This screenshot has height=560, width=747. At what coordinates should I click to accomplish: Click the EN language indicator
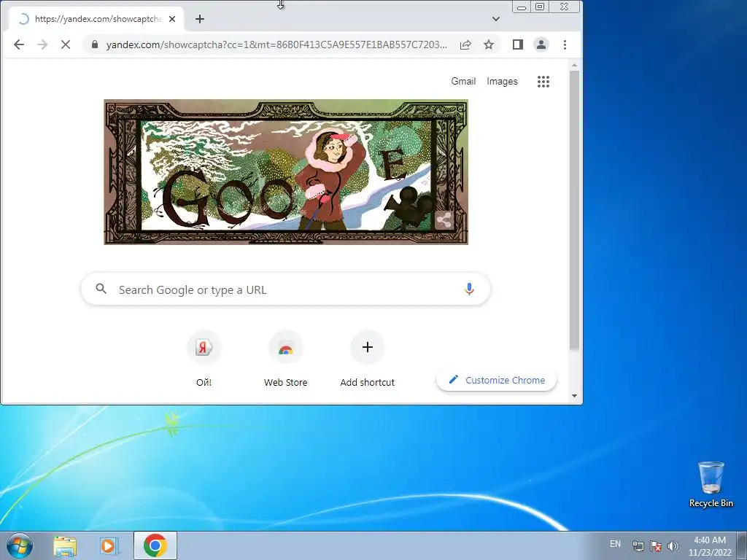pos(615,544)
